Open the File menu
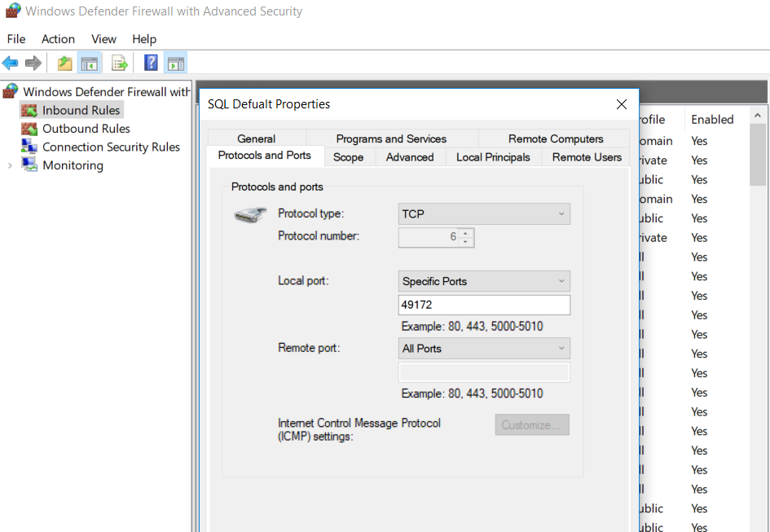 (x=16, y=39)
